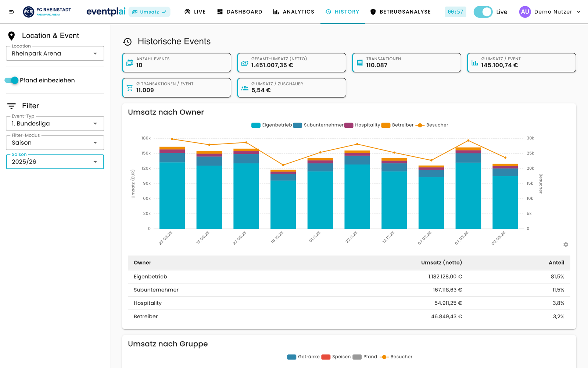
Task: Click the Hospitality legend color swatch
Action: tap(349, 125)
